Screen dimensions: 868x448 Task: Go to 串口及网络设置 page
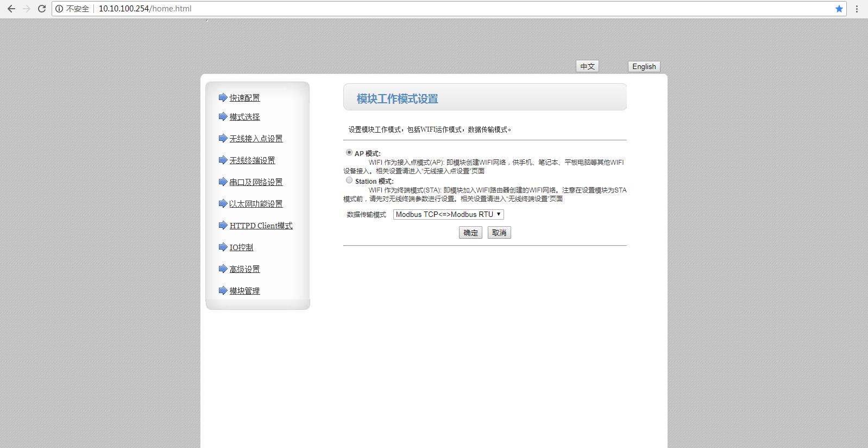tap(256, 182)
